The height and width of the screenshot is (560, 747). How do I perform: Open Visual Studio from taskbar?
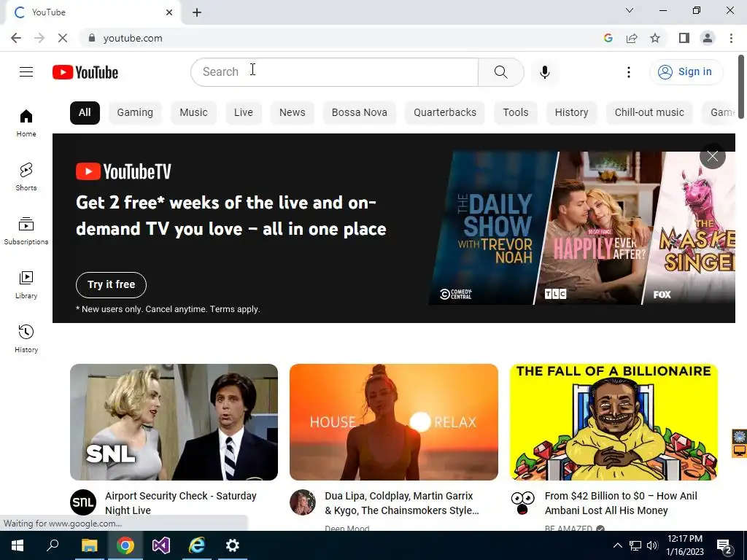pyautogui.click(x=161, y=545)
